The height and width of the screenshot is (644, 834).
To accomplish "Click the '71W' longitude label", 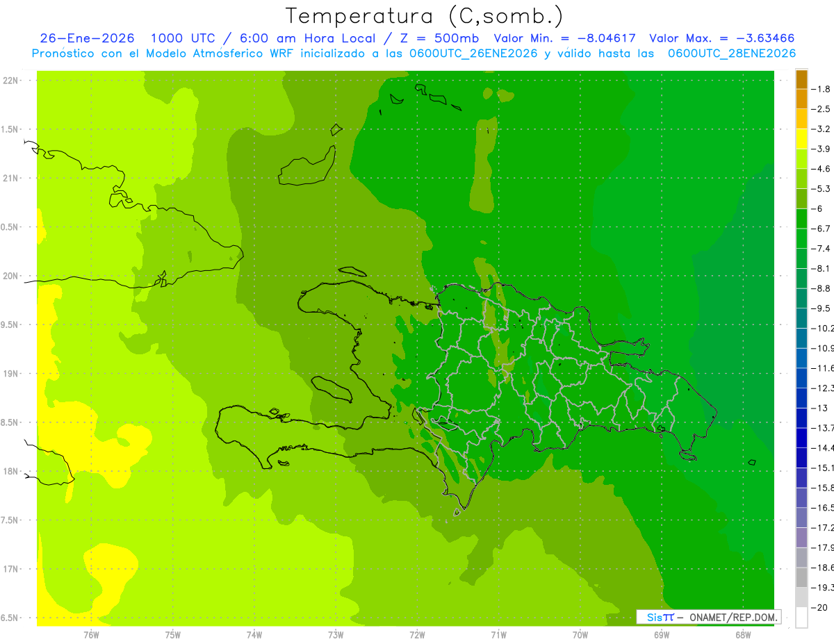I will pyautogui.click(x=498, y=635).
